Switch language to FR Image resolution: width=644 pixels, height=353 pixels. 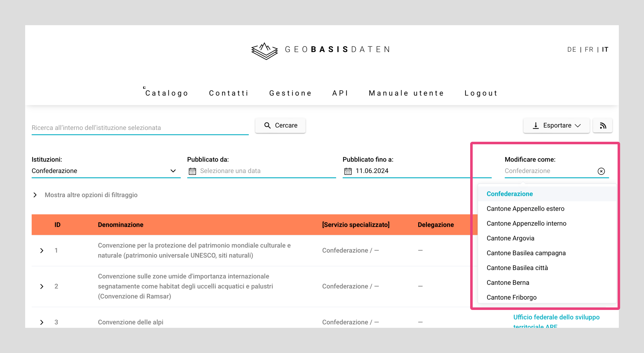[589, 50]
